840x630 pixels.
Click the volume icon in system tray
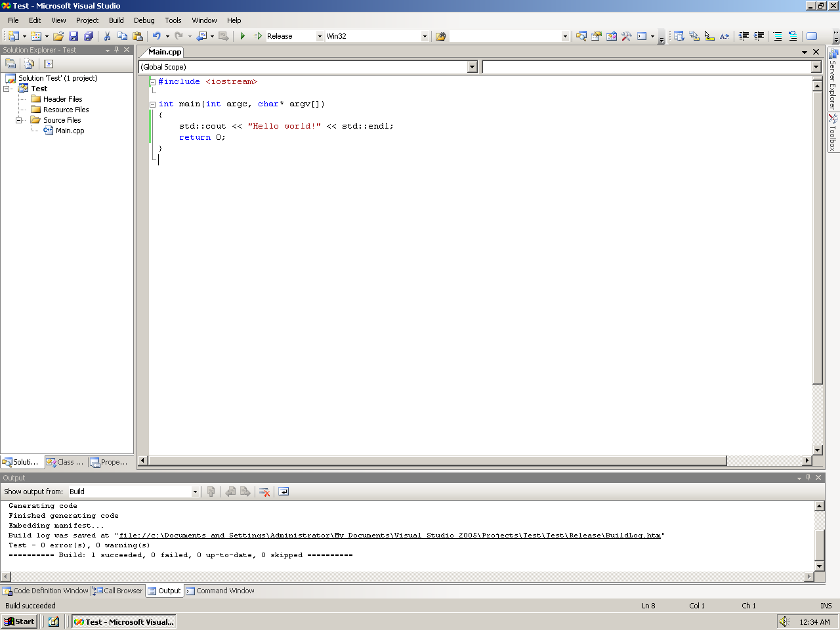coord(785,621)
